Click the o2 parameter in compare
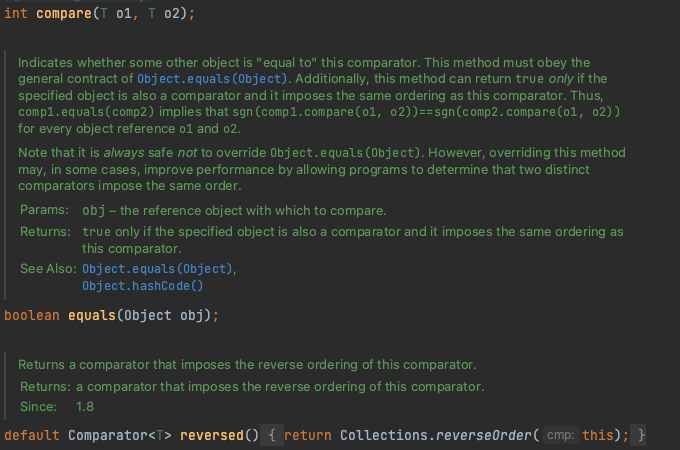Viewport: 680px width, 450px height. (172, 13)
